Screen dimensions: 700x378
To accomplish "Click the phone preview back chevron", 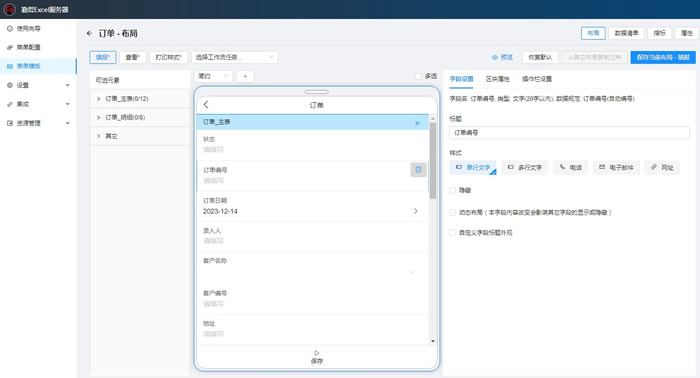I will tap(206, 104).
